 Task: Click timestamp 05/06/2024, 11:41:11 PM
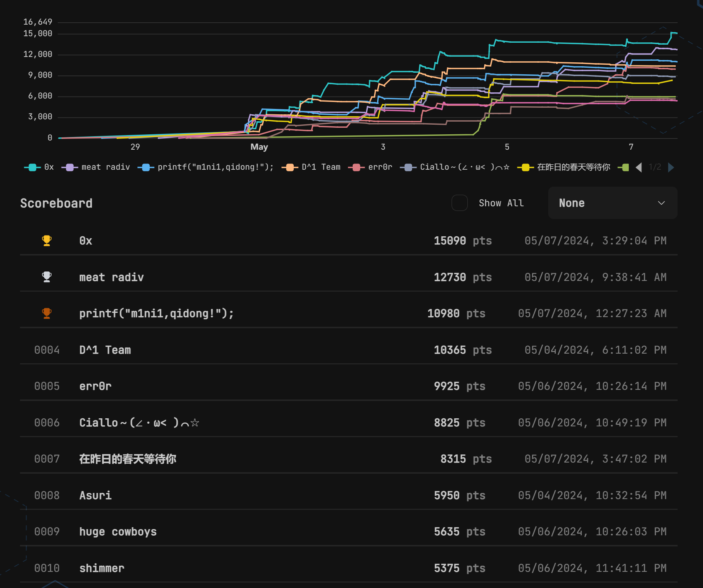(x=593, y=568)
